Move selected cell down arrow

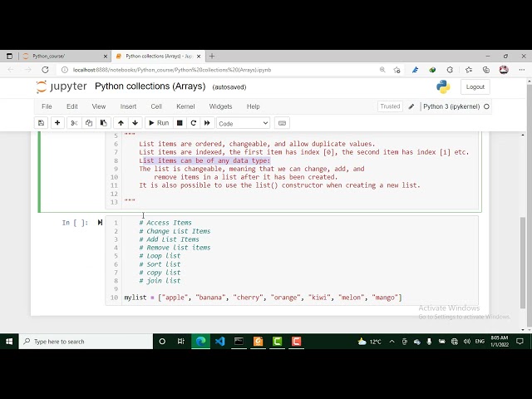coord(135,123)
